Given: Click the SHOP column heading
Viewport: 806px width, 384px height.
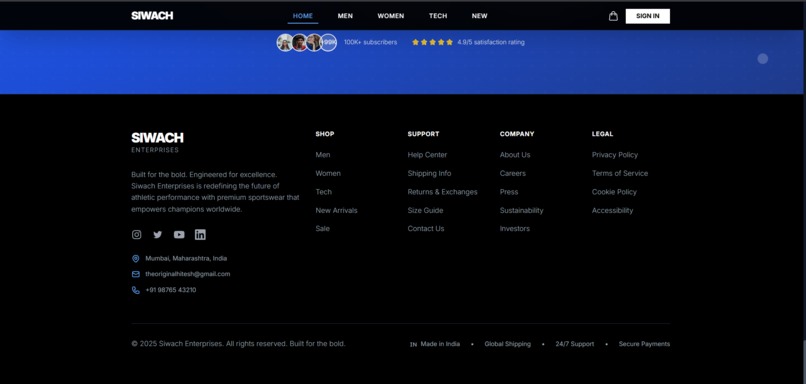Looking at the screenshot, I should [x=325, y=134].
